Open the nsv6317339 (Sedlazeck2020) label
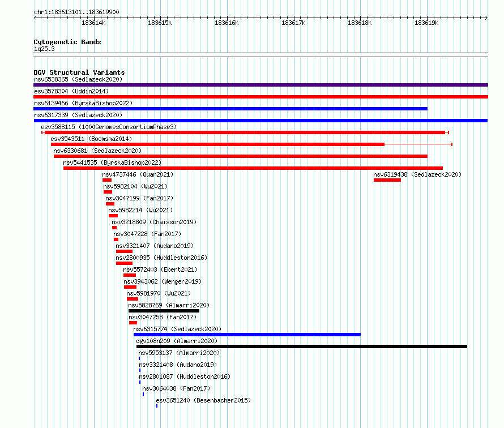 pos(78,115)
